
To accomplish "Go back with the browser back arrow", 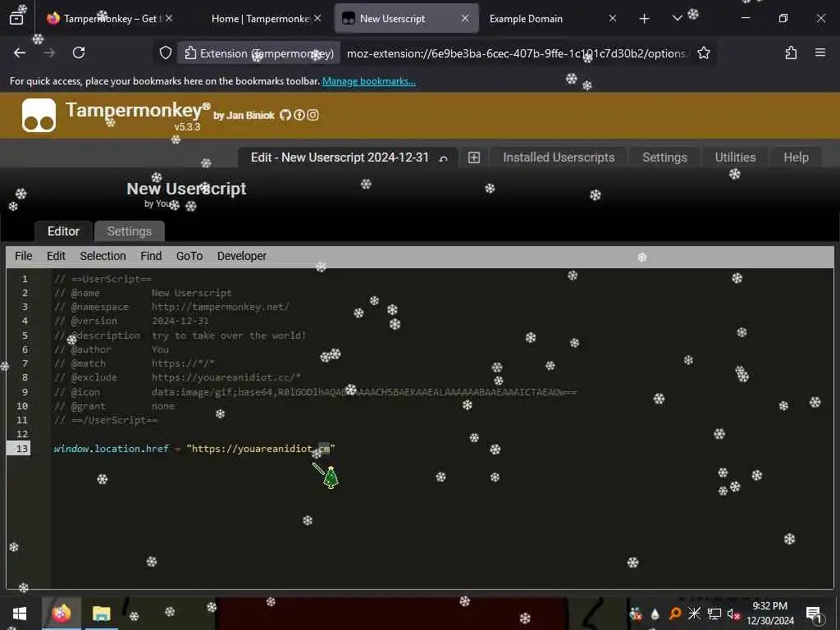I will [x=20, y=52].
